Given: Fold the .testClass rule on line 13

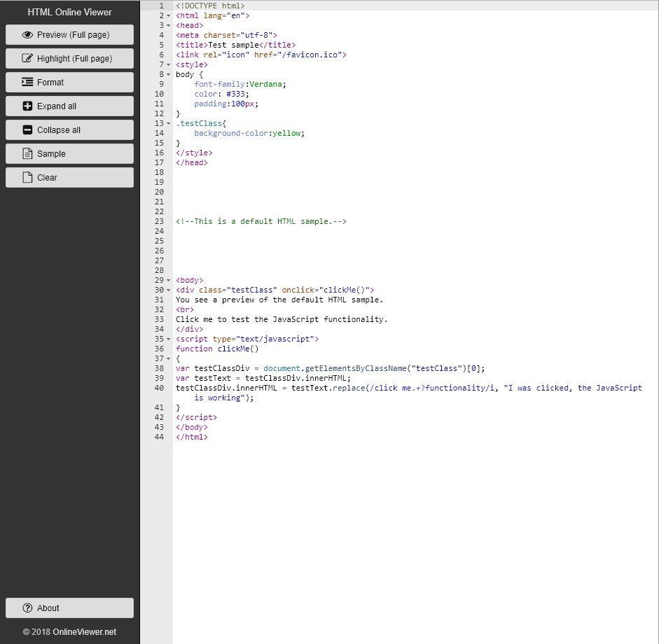Looking at the screenshot, I should point(169,123).
